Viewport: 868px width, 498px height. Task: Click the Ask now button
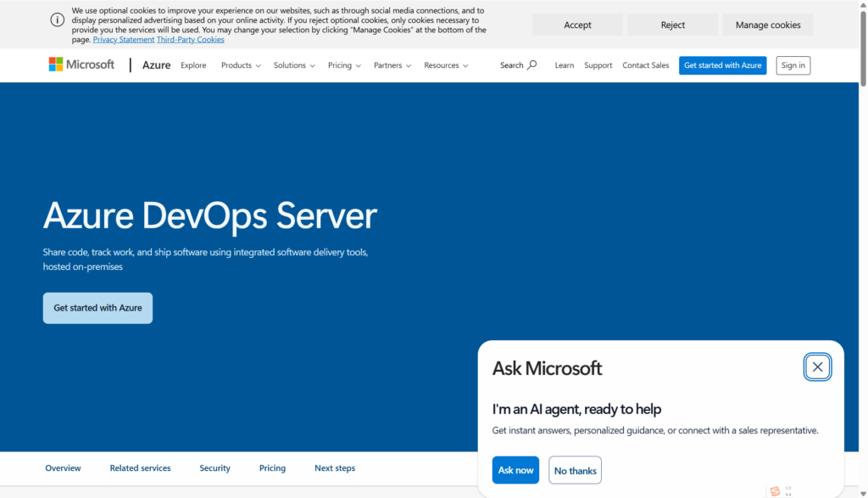click(515, 470)
